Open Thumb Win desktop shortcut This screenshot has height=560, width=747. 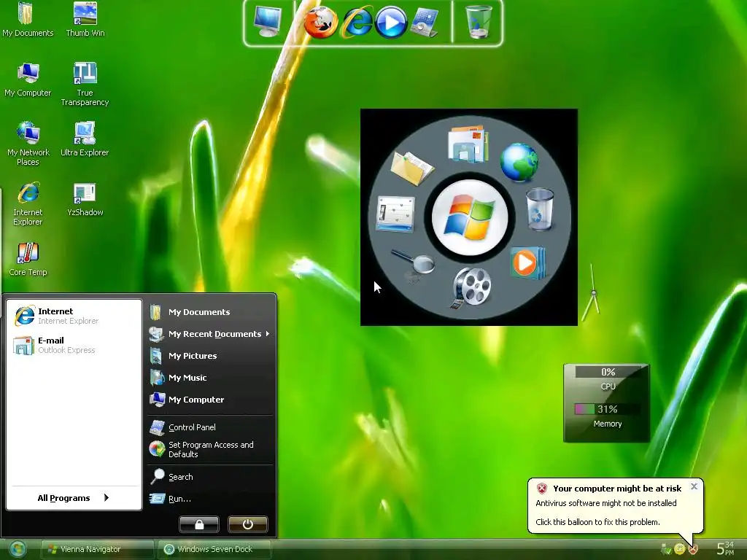pos(85,20)
